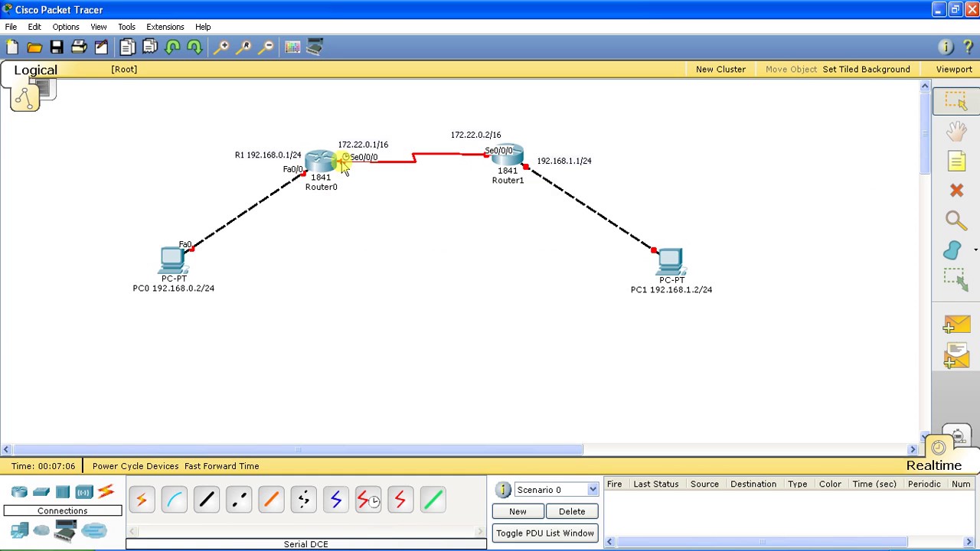Pick the light blue Console cable
The height and width of the screenshot is (551, 980).
[x=174, y=500]
